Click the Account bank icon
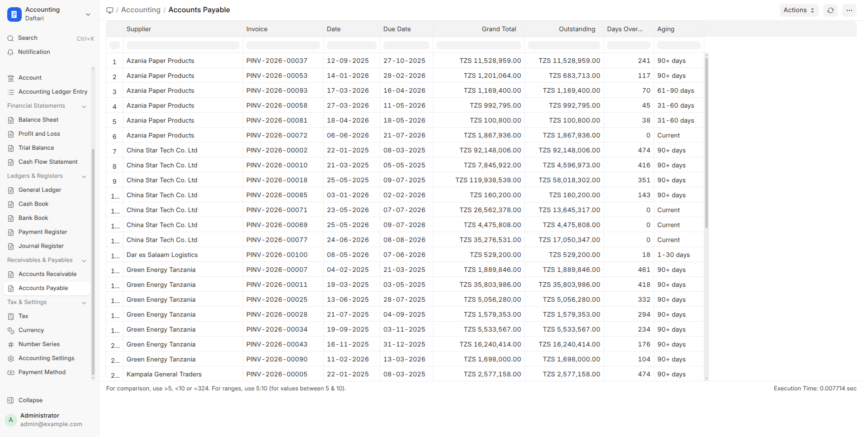 (11, 78)
